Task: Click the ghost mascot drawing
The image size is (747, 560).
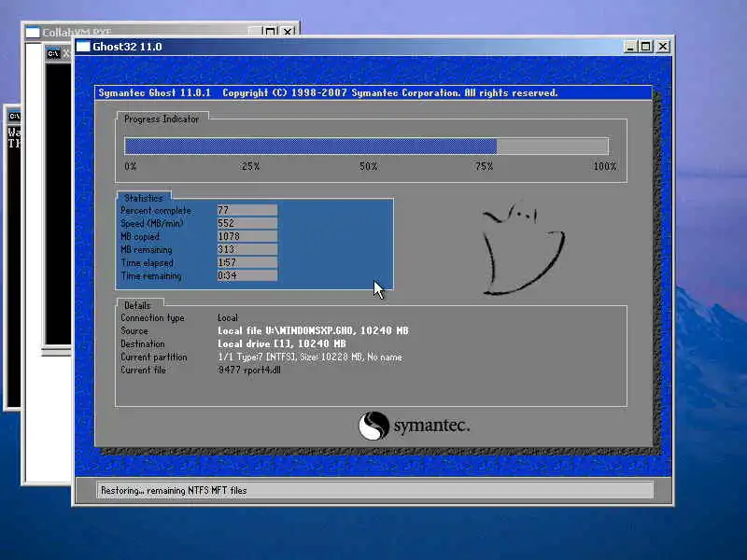Action: coord(523,248)
